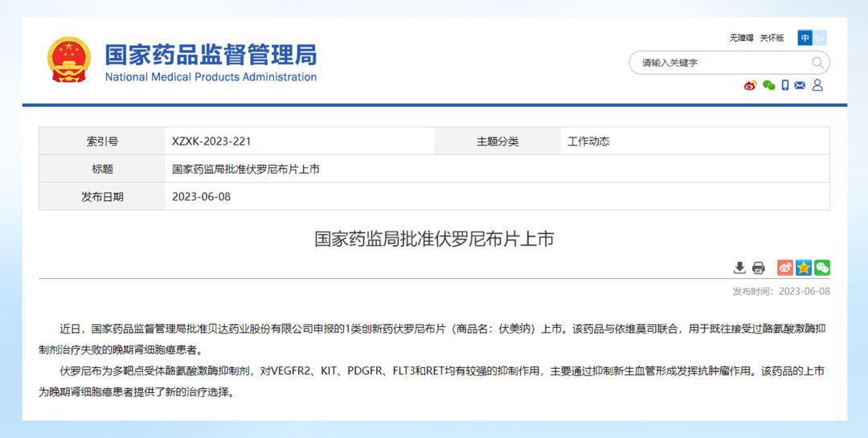Click the national emblem logo
This screenshot has width=868, height=438.
[69, 59]
